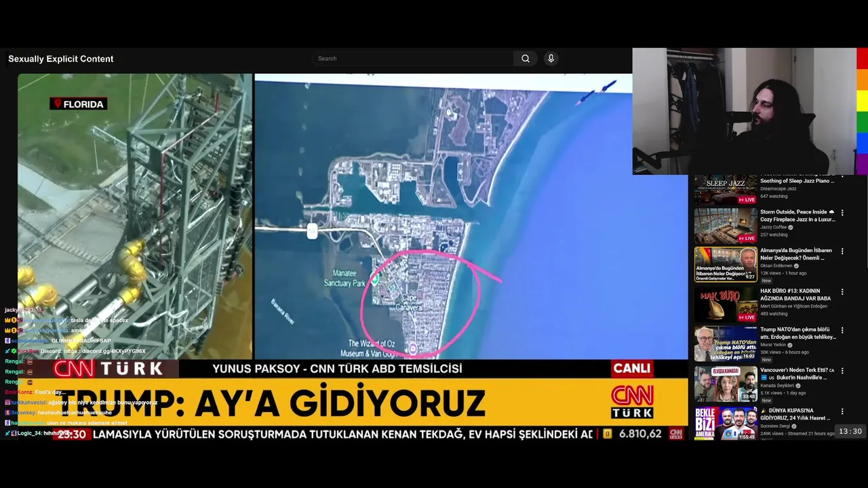The height and width of the screenshot is (488, 868).
Task: Open 'DÜNYA KUPASI'NA GİDİYORUZ' video title
Action: [x=795, y=414]
